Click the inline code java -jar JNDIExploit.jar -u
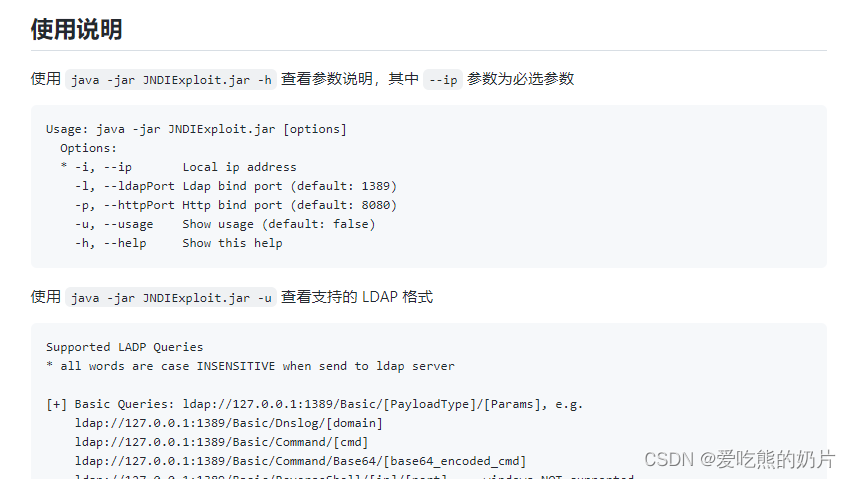Screen dimensions: 851x479 coord(171,298)
